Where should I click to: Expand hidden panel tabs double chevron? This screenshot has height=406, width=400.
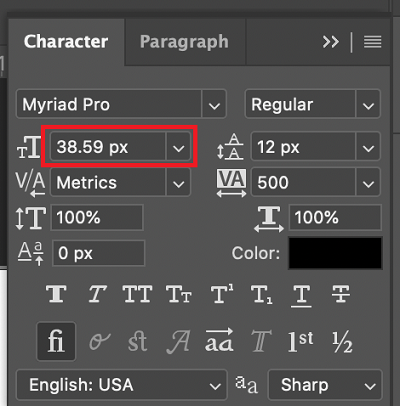point(331,42)
